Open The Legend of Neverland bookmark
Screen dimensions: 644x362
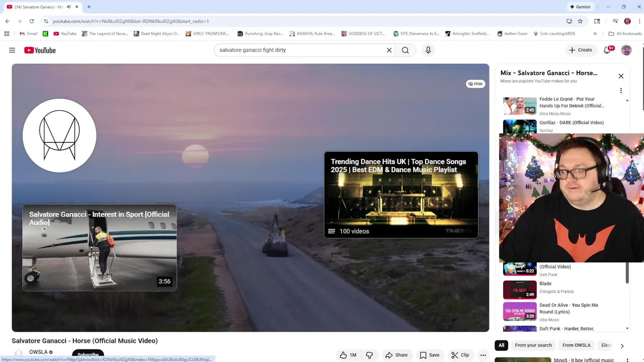pos(105,34)
